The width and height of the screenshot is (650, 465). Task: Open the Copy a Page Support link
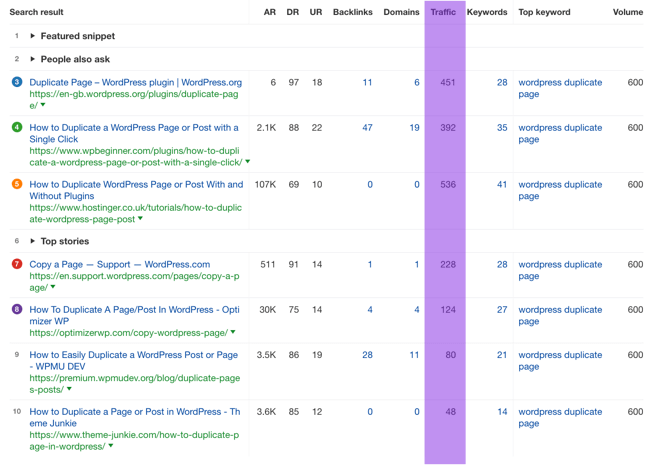tap(119, 265)
